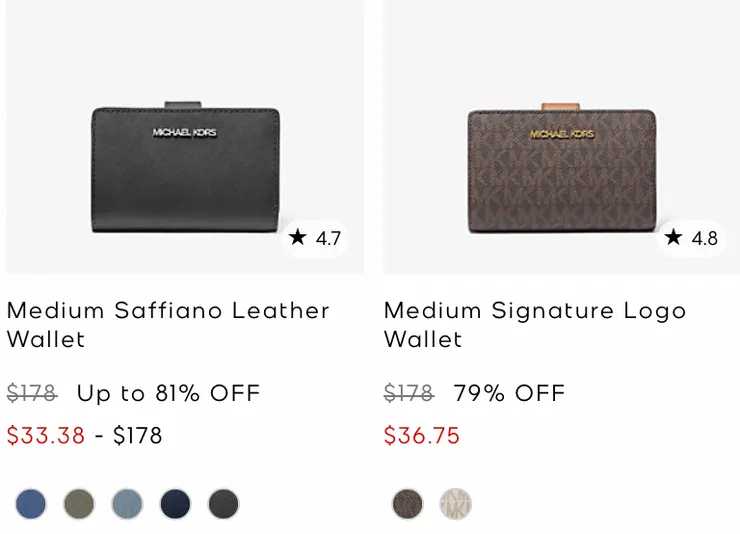This screenshot has height=534, width=740.
Task: Choose the charcoal black color swatch
Action: [x=223, y=504]
